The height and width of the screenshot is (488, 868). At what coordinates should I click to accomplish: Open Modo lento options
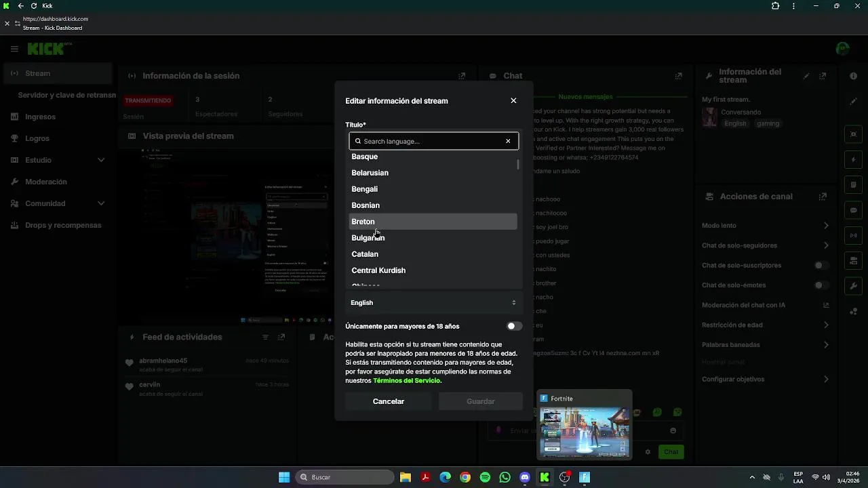click(x=765, y=225)
